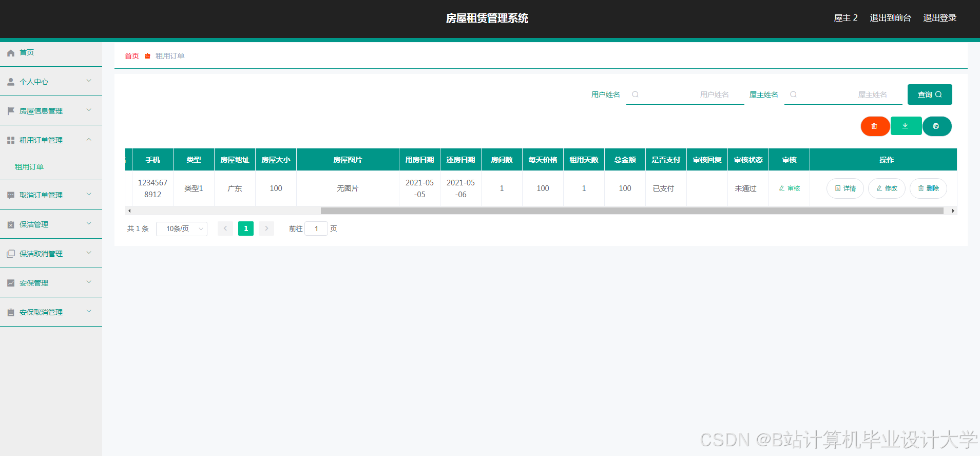Click the 房屋图片 column header
This screenshot has width=980, height=456.
[x=348, y=160]
